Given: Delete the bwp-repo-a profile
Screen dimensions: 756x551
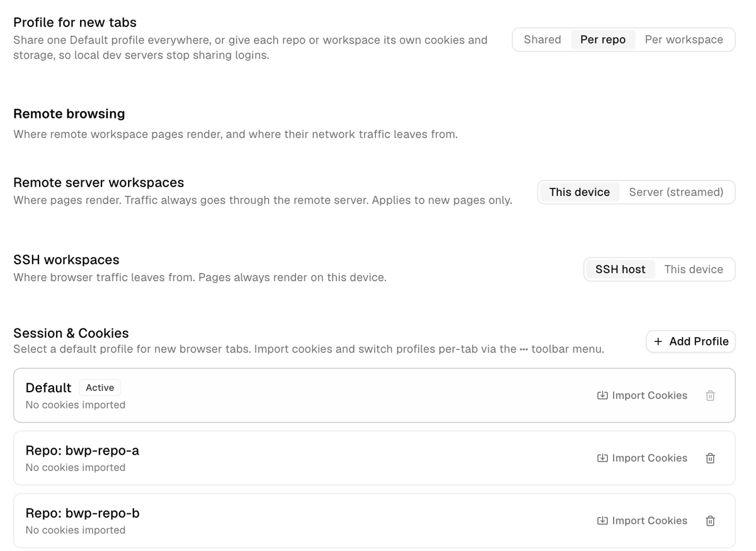Looking at the screenshot, I should tap(710, 458).
